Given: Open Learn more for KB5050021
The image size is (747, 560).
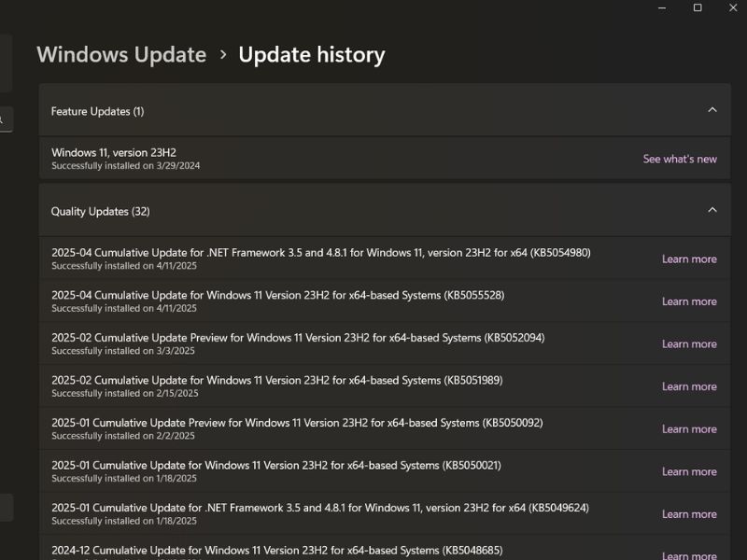Looking at the screenshot, I should (x=689, y=471).
